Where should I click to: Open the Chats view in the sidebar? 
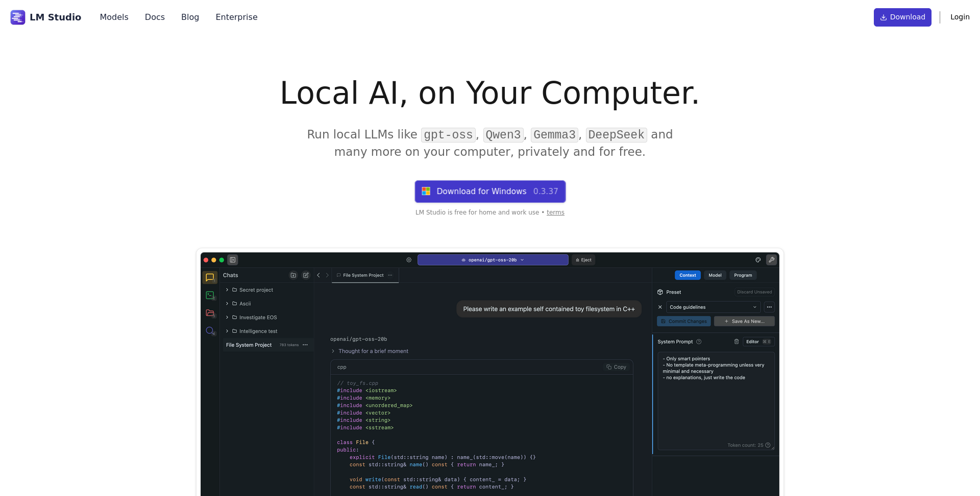tap(209, 277)
